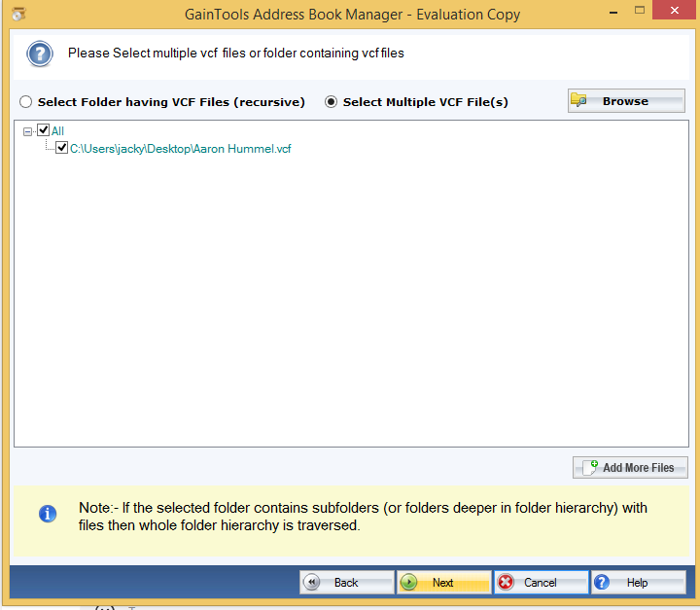Screen dimensions: 700x610
Task: Click the blue question mark icon in the header
Action: tap(40, 54)
